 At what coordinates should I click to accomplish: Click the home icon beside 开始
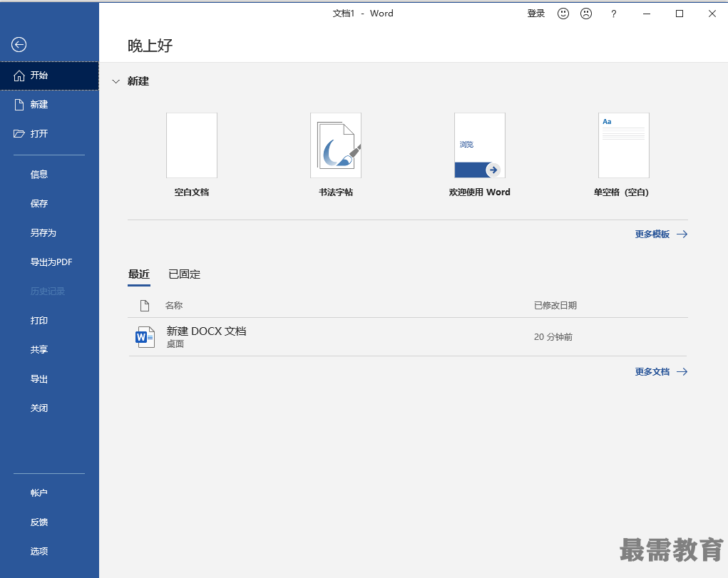coord(19,76)
